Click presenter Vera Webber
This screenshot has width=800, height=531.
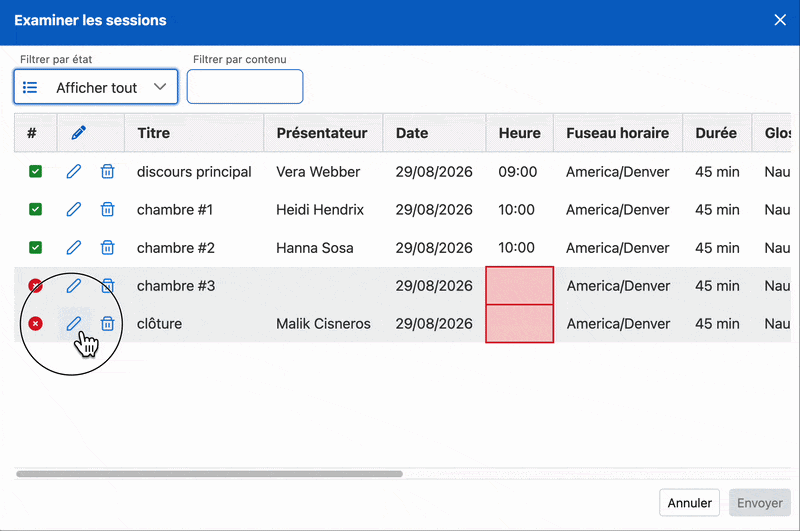pos(318,172)
